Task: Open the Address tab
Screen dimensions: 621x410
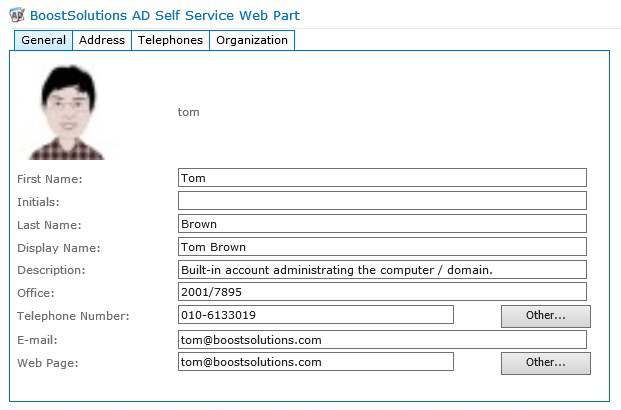Action: click(102, 40)
